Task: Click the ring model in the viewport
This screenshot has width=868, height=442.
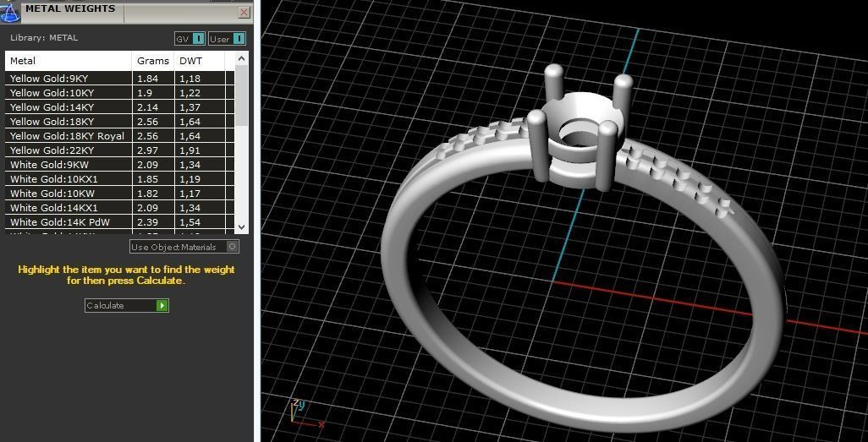Action: tap(584, 249)
